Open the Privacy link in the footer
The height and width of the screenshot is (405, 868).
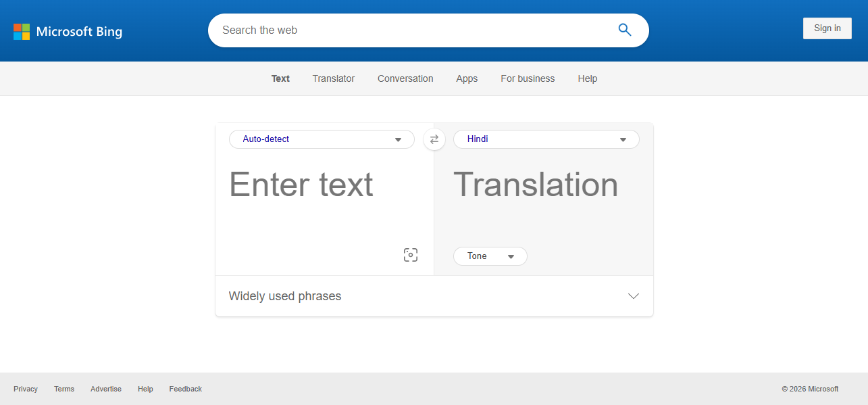click(25, 389)
